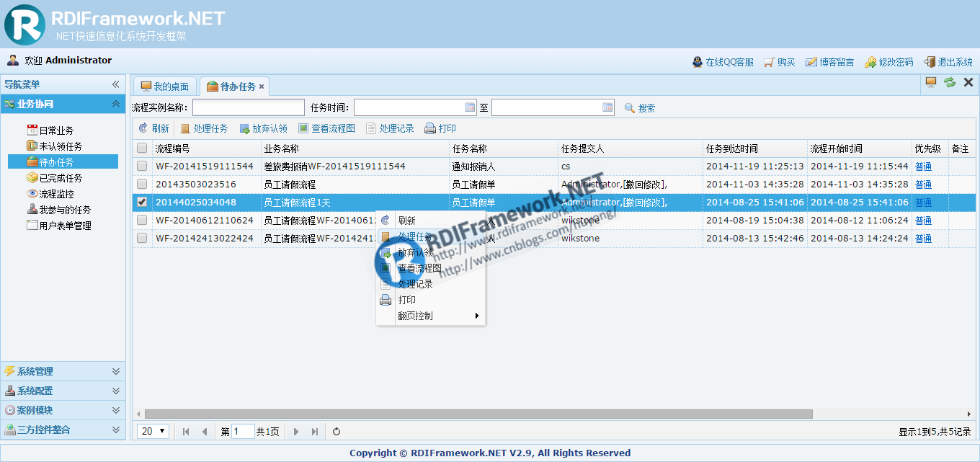
Task: Collapse the 业务协同 accordion section
Action: (115, 104)
